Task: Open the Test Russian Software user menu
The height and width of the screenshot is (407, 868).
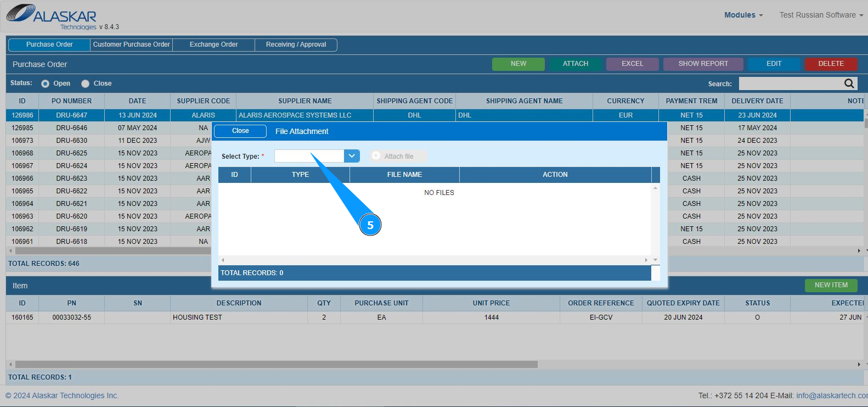Action: tap(821, 15)
